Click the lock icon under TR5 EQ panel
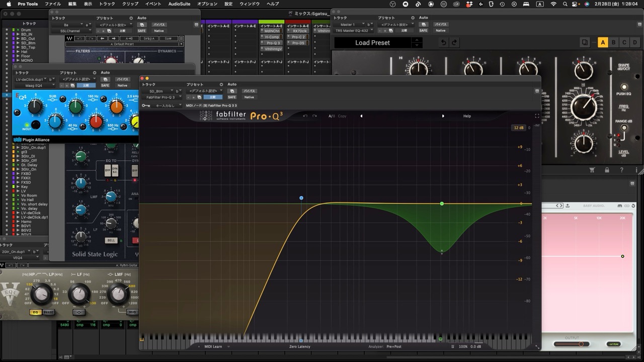644x362 pixels. (607, 170)
